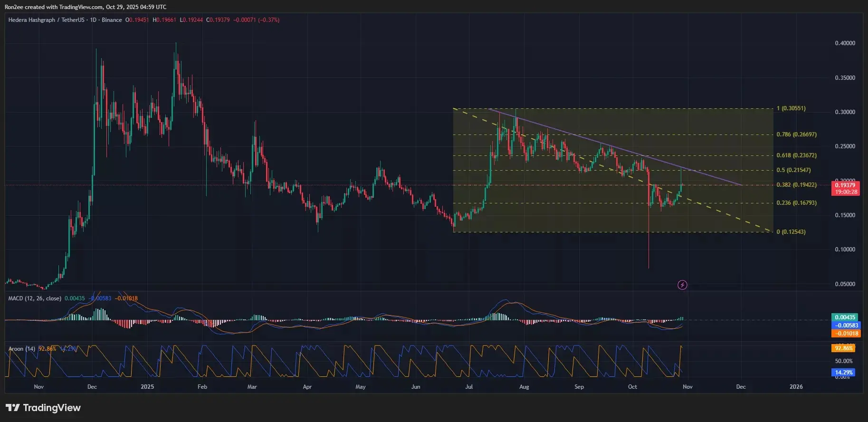Click the Fibonacci 0 (0.12543) level label
Screen dimensions: 868x422
(791, 232)
